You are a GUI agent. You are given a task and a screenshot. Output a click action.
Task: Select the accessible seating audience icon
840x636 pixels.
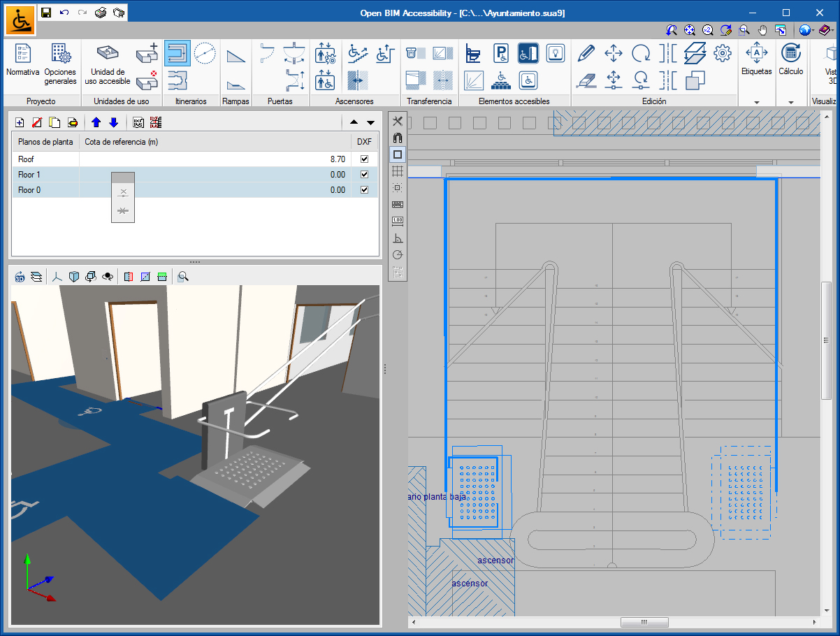tap(501, 80)
